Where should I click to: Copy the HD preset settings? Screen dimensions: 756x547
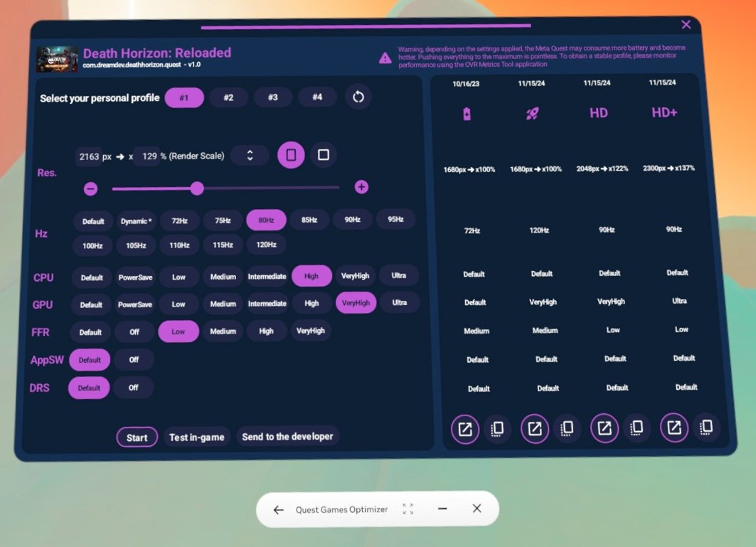tap(637, 427)
